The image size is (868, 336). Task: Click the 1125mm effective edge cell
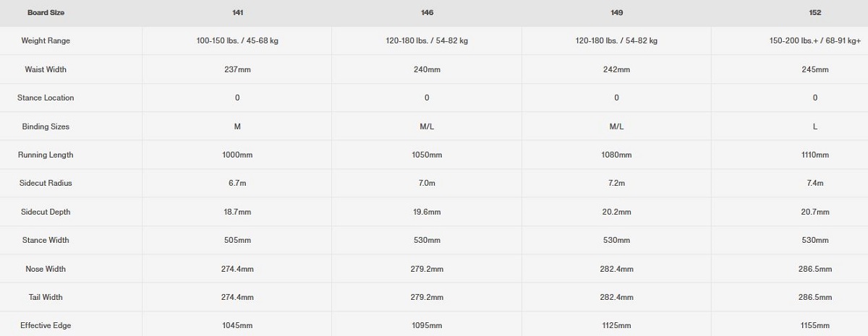coord(616,325)
